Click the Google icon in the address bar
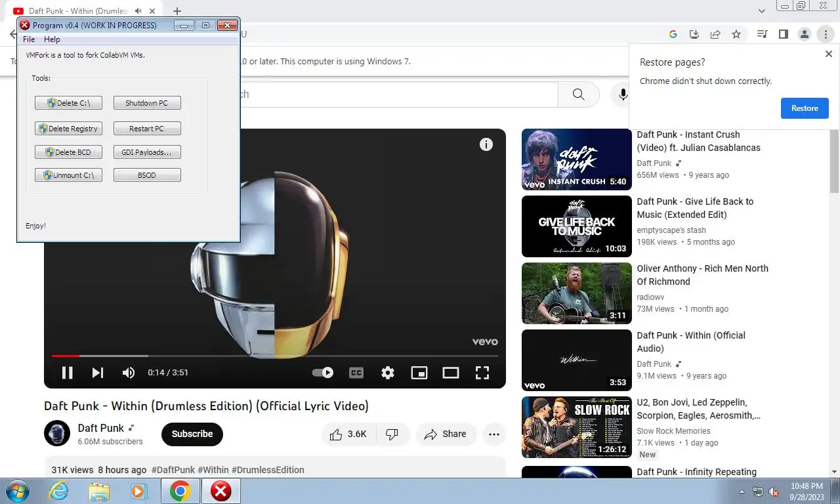The image size is (840, 504). click(673, 34)
